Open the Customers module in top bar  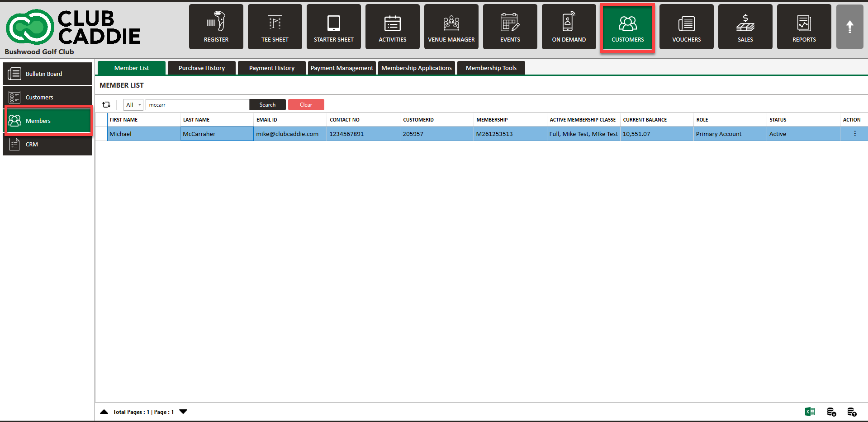[628, 28]
